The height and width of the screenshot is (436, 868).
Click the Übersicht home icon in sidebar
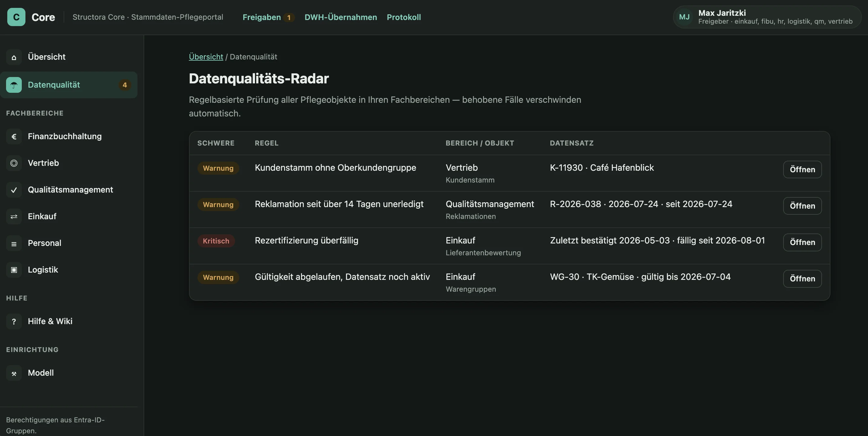click(14, 57)
